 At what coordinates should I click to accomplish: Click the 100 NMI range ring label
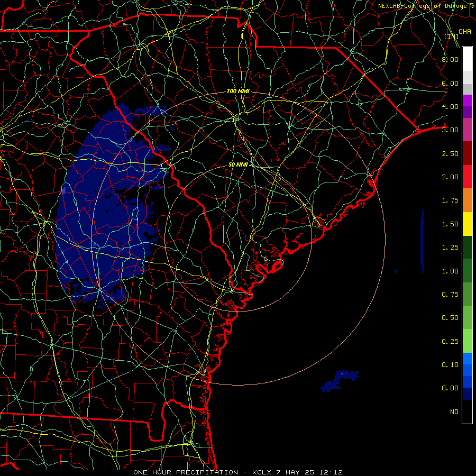tap(238, 91)
